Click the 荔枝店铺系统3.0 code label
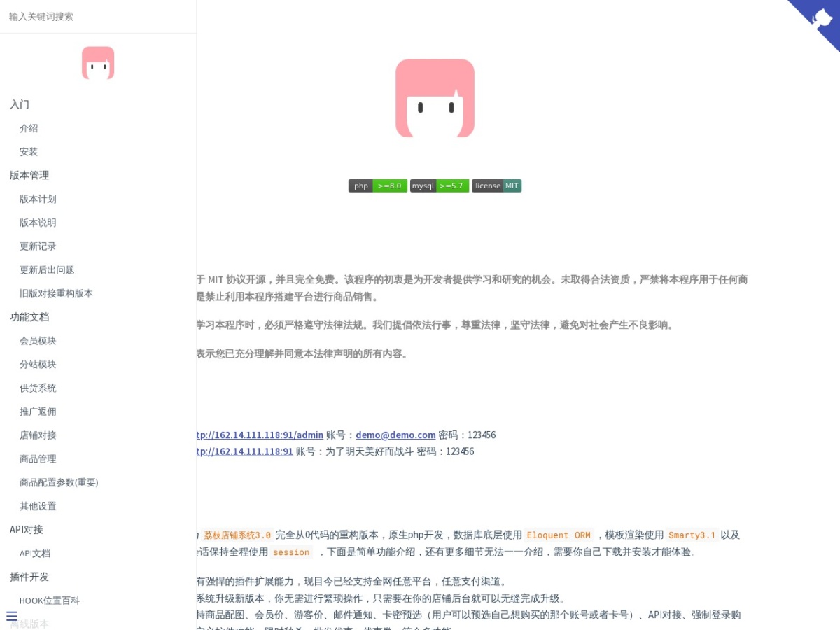 pos(237,535)
